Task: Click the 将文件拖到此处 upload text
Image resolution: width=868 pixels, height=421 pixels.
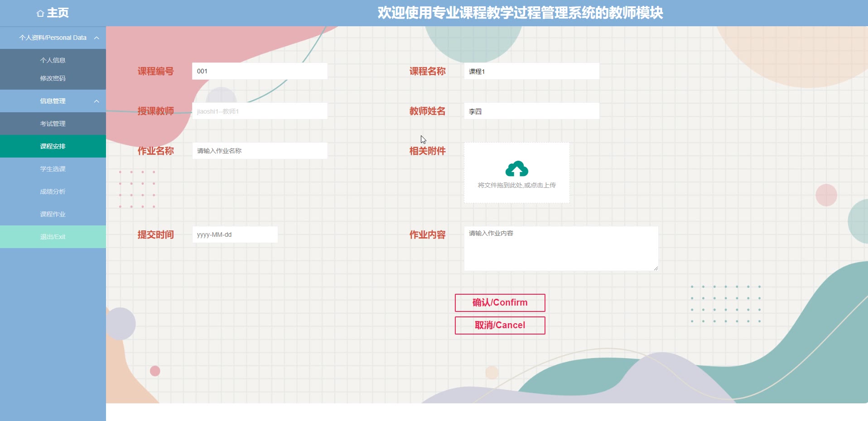Action: click(x=516, y=185)
